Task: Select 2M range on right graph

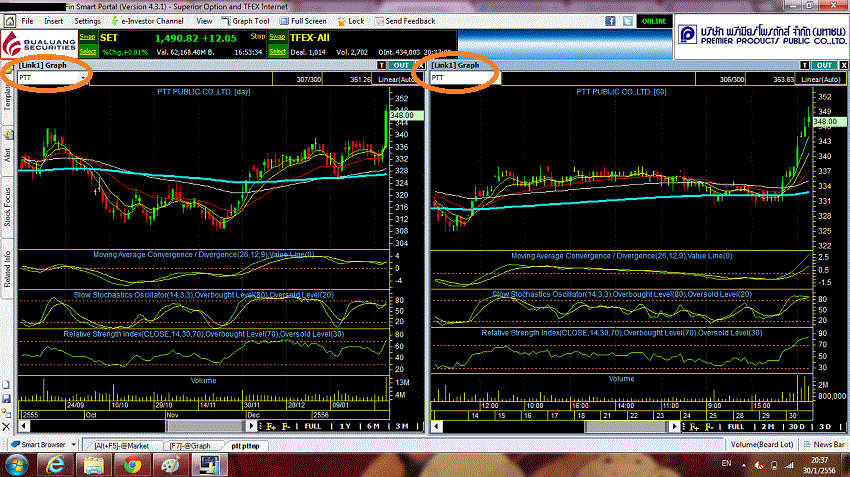Action: (x=768, y=427)
